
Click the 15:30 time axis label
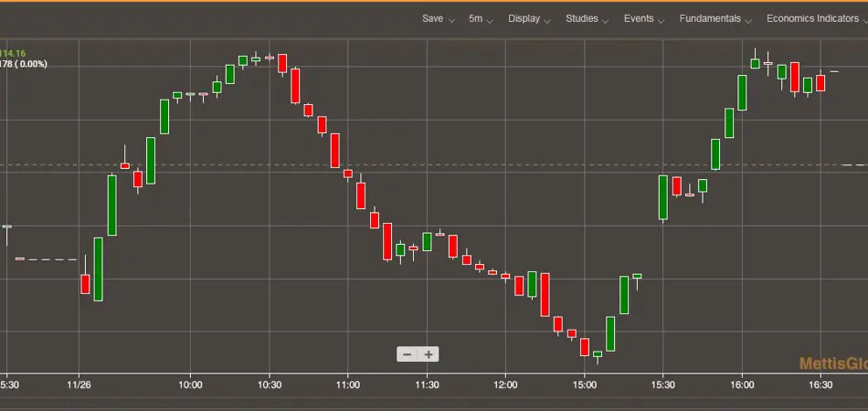[x=662, y=385]
